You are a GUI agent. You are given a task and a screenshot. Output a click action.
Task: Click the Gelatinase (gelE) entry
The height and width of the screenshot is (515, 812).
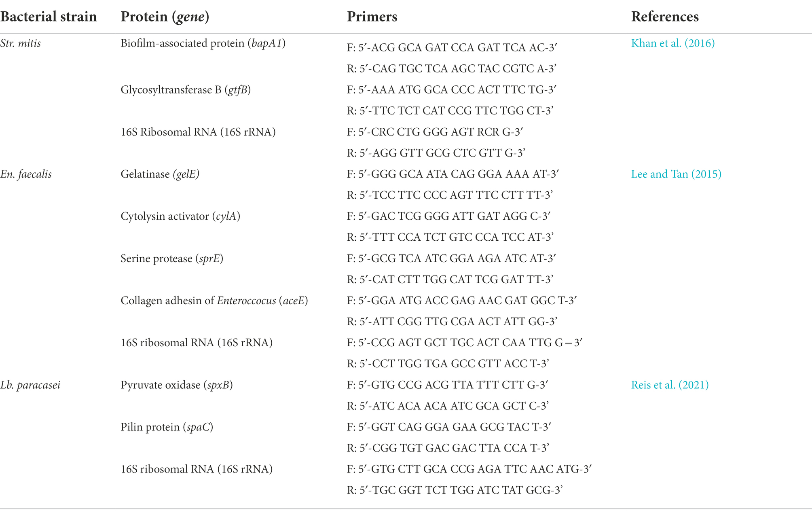tap(160, 174)
